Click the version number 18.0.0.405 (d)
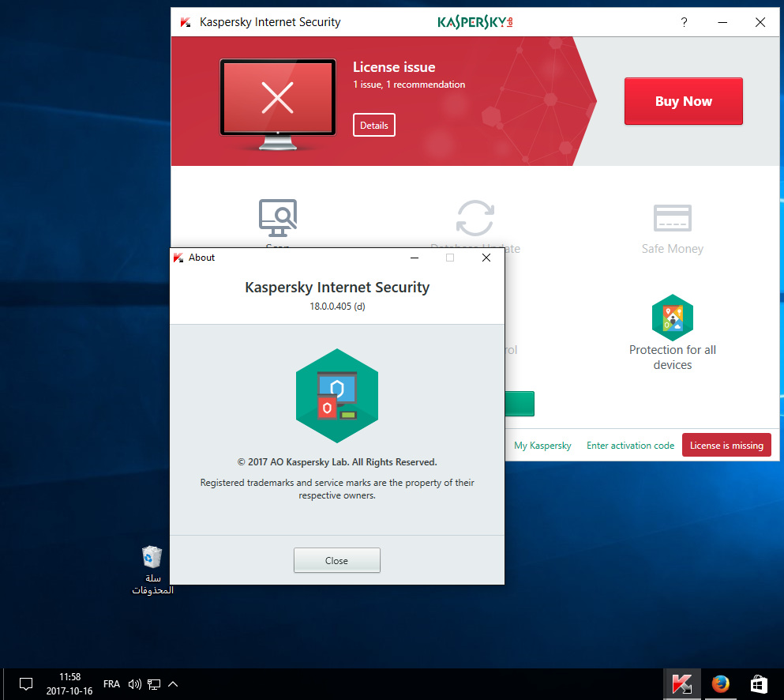 click(337, 307)
